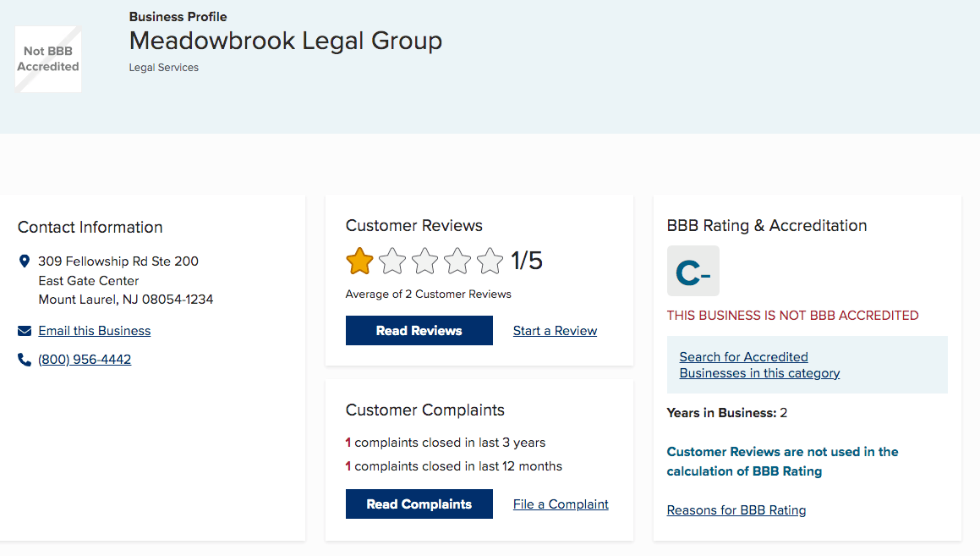Expand Reasons for BBB Rating details
This screenshot has height=556, width=980.
(736, 509)
